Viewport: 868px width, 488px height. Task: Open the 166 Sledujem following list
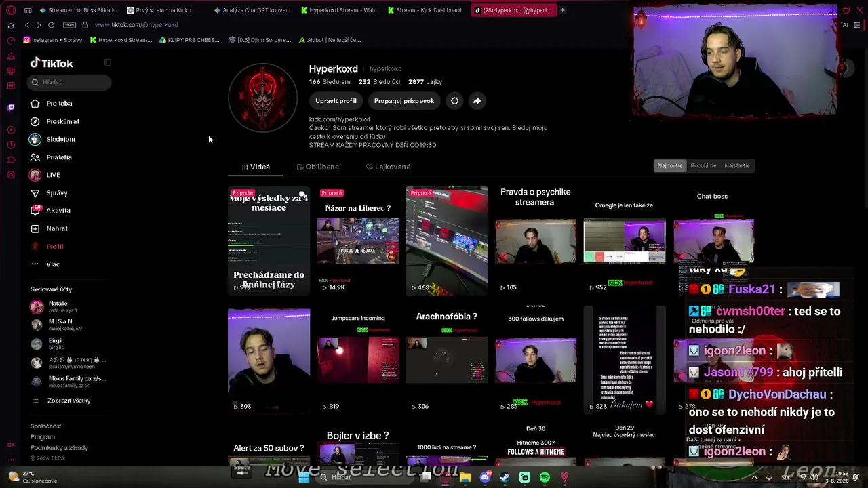pos(330,82)
